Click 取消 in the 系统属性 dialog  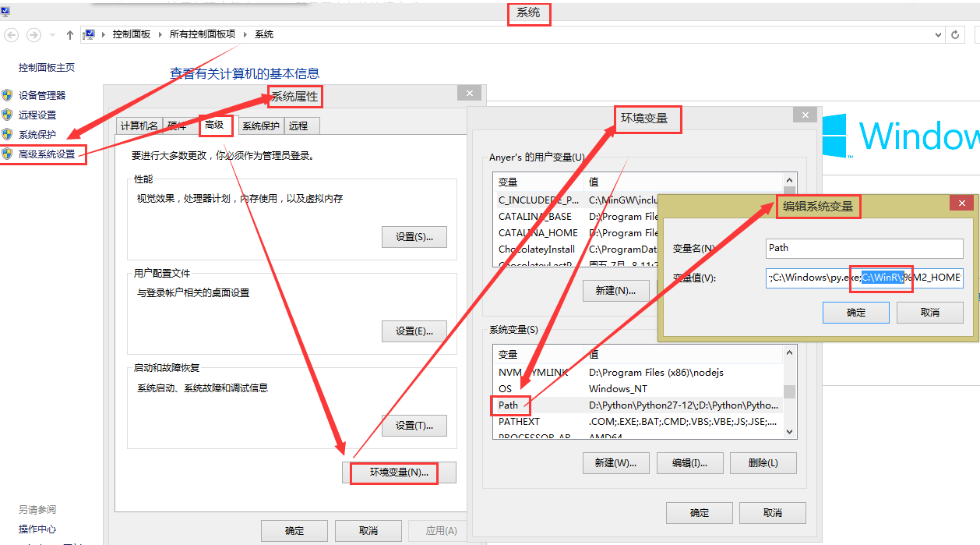pos(368,530)
